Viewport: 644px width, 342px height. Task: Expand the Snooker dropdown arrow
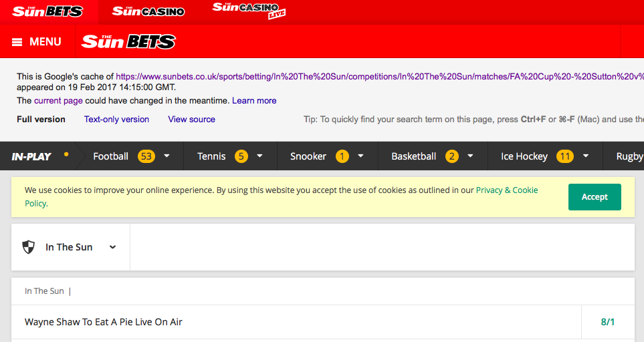pyautogui.click(x=360, y=156)
